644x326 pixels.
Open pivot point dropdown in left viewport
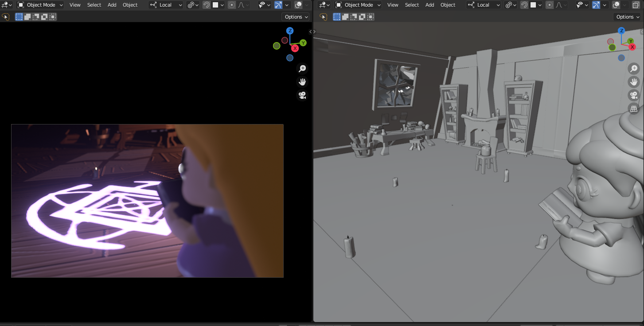click(193, 5)
